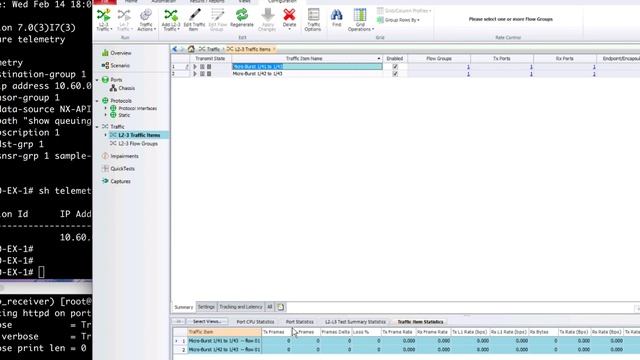Close the L2-3 Traffic Items breadcrumb tab
The height and width of the screenshot is (360, 640).
[274, 49]
